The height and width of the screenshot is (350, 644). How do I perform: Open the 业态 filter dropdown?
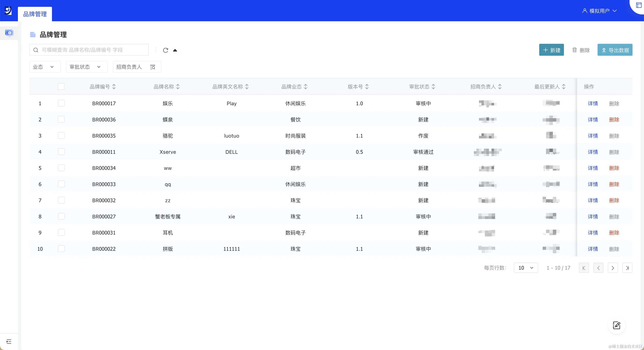point(45,67)
